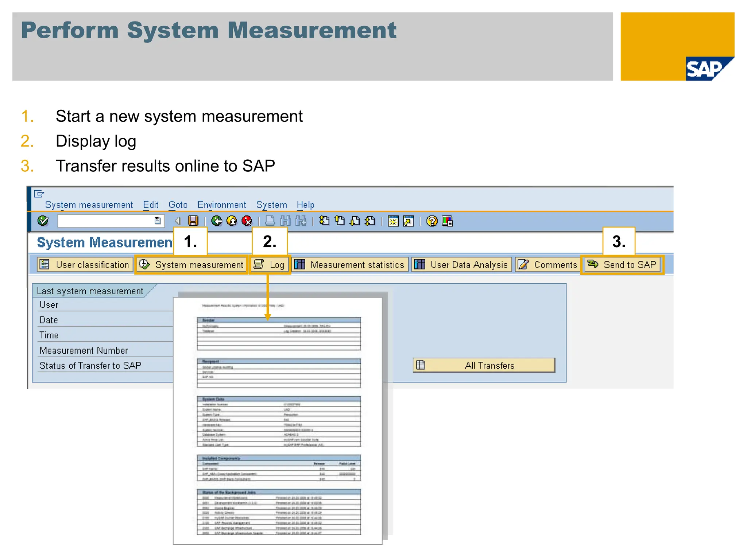Click the yellow Exit up-arrow icon
Viewport: 747px width, 560px height.
coord(232,221)
